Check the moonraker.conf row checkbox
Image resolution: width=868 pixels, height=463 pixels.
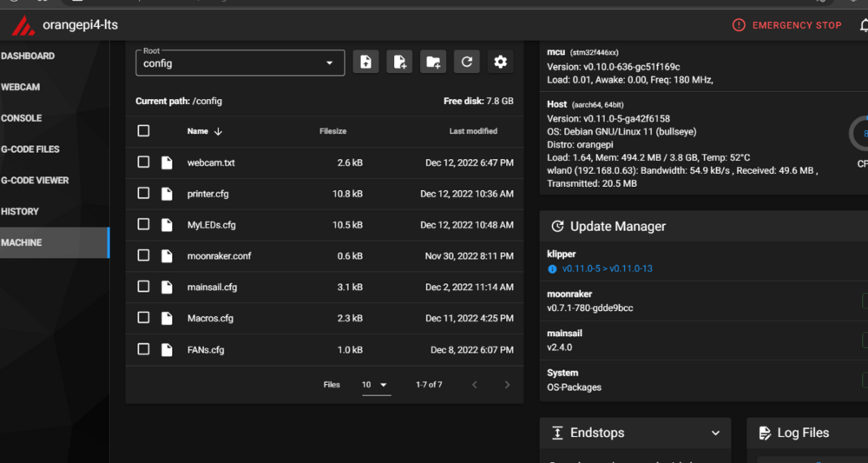click(x=143, y=255)
